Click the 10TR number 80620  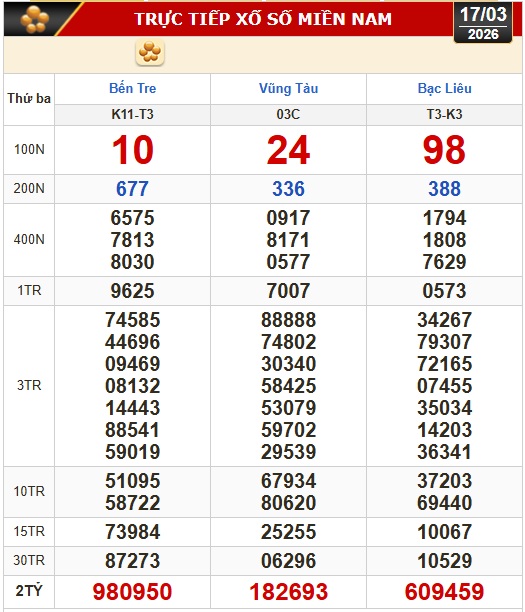[x=288, y=503]
